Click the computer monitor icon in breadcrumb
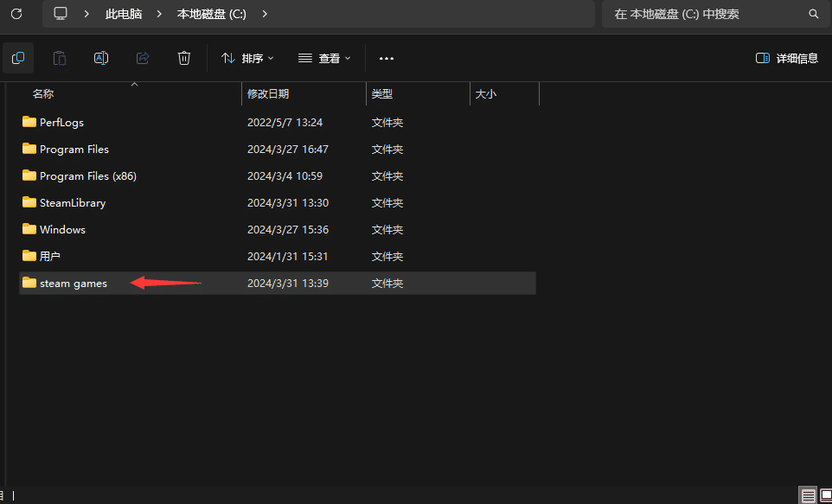 point(61,14)
